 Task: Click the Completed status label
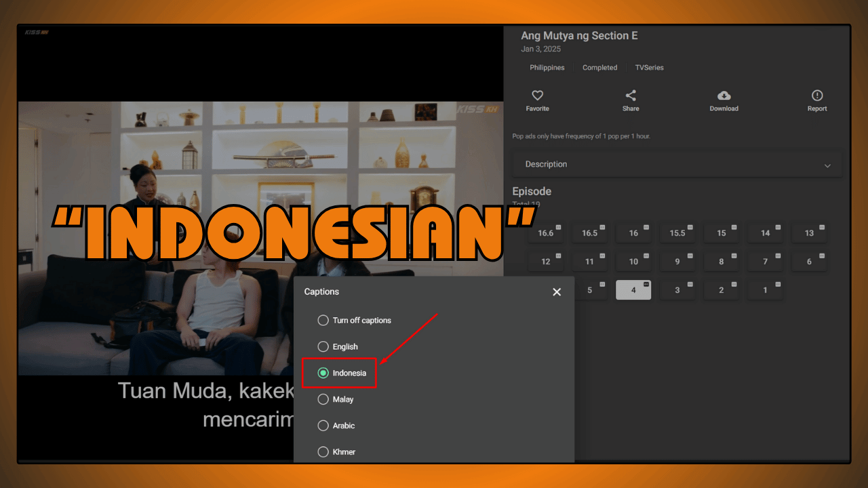[x=599, y=67]
